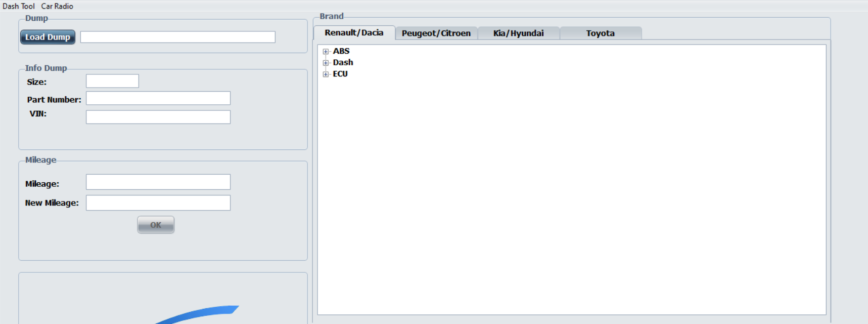This screenshot has height=324, width=868.
Task: Select the ABS item label
Action: tap(341, 51)
